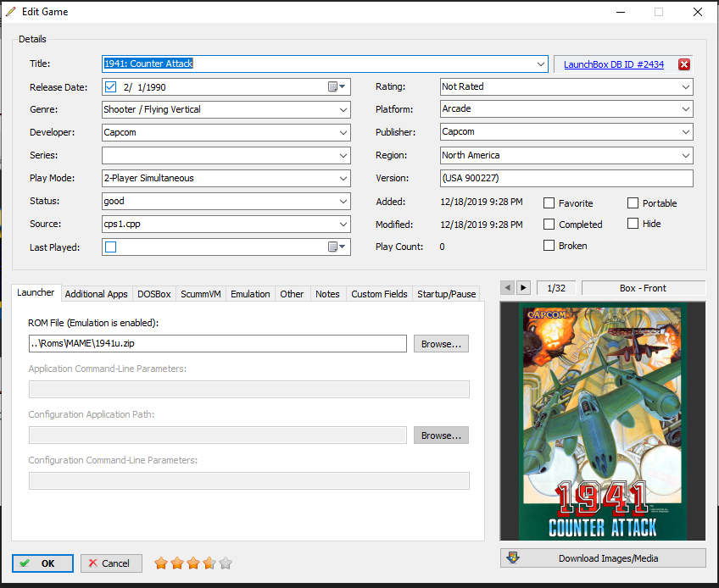The width and height of the screenshot is (719, 588).
Task: Click the Added date 12/18/2019 9:28 PM
Action: pos(482,202)
